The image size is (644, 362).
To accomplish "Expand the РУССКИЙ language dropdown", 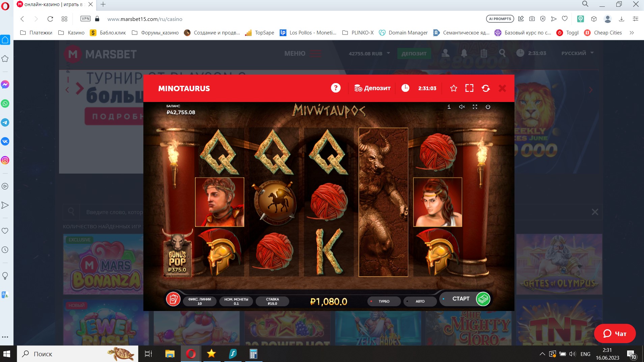I will pos(577,53).
